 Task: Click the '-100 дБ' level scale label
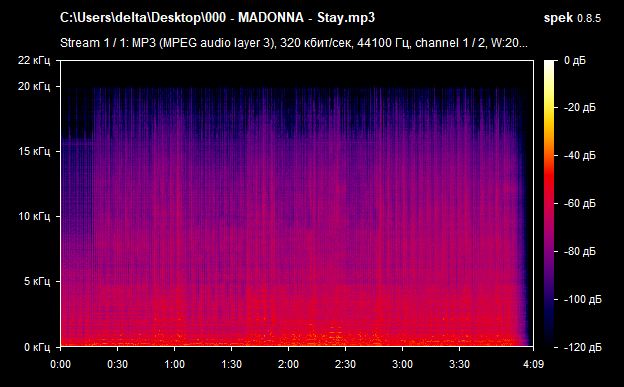tap(583, 299)
